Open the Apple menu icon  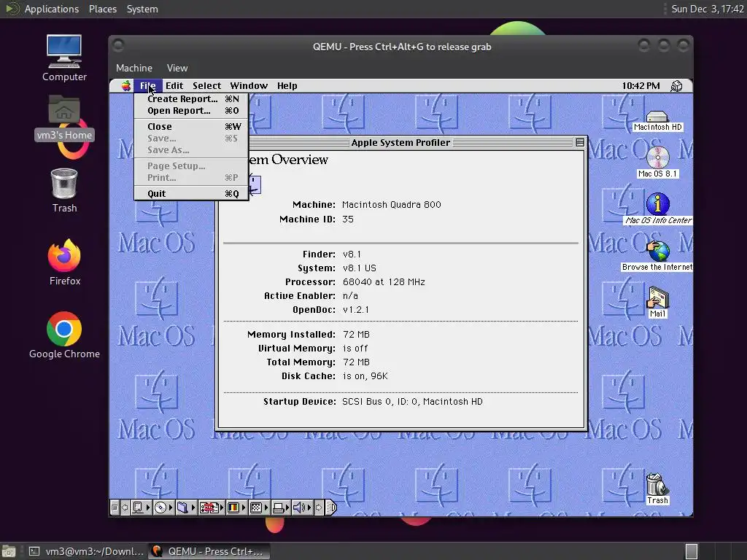pos(125,86)
